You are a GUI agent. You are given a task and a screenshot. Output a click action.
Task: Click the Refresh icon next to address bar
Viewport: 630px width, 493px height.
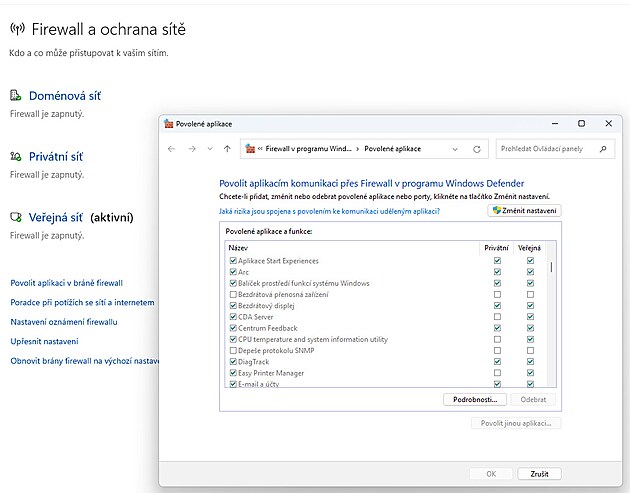click(476, 149)
